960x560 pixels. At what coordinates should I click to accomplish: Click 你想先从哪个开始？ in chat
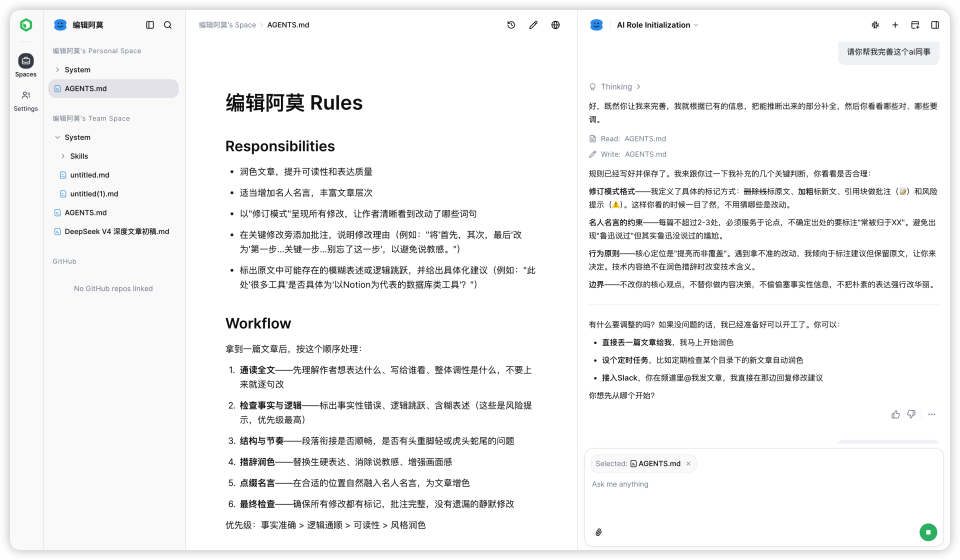[621, 396]
